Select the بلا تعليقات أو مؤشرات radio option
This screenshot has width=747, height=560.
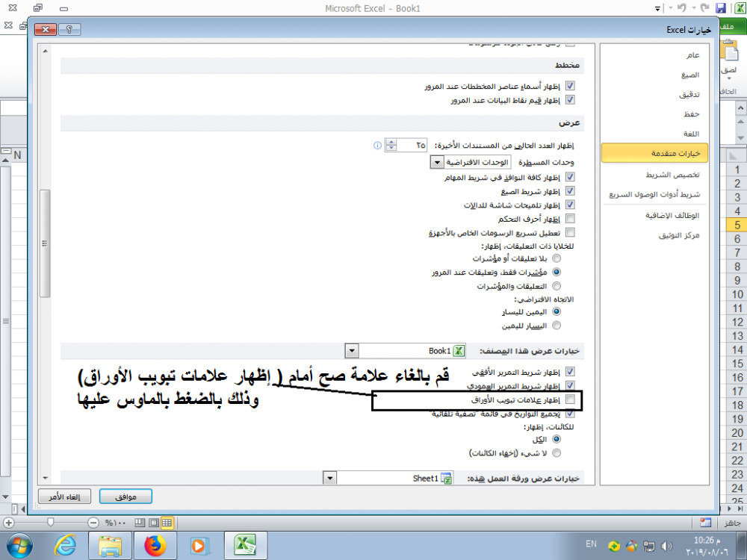556,258
